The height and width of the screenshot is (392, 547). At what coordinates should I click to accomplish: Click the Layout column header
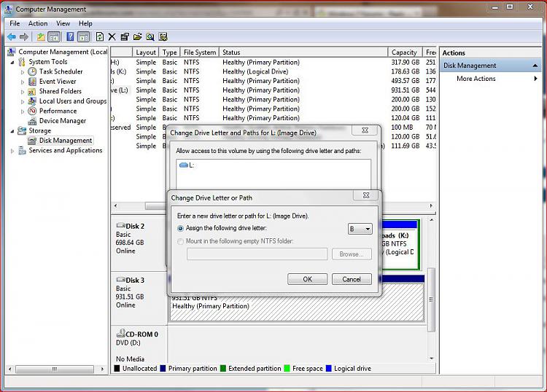(145, 52)
